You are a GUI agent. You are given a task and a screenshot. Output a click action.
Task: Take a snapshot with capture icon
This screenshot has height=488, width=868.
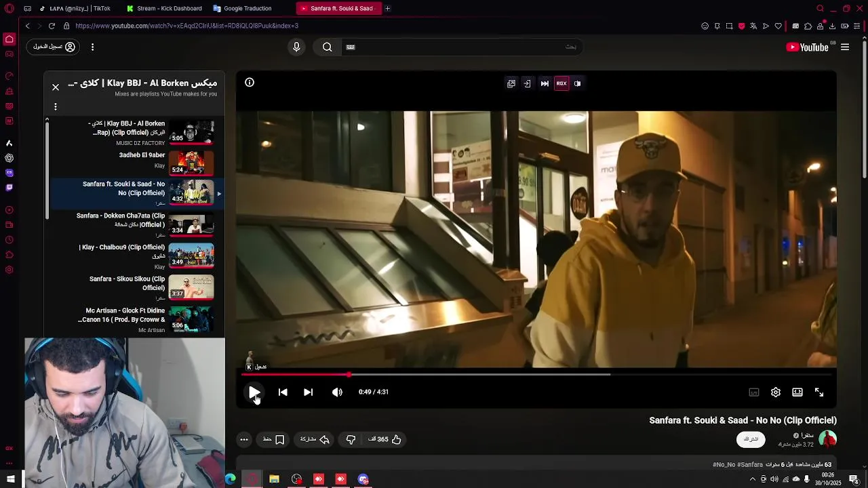click(x=729, y=26)
